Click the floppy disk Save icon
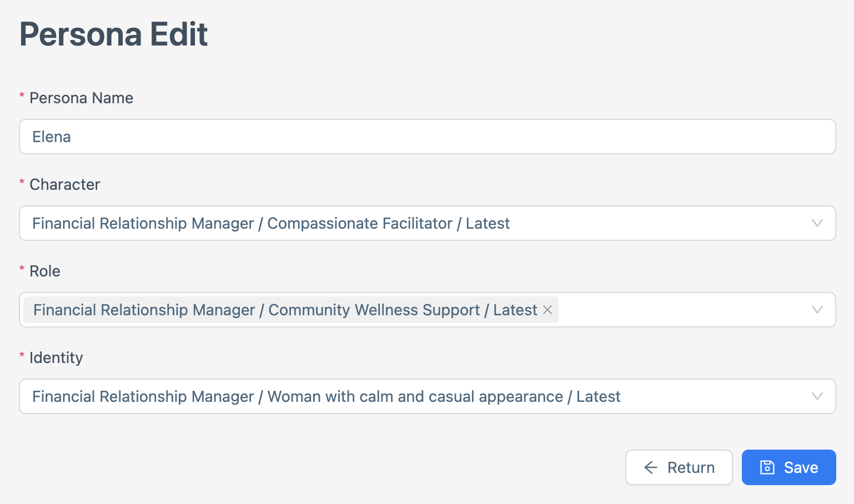 (x=767, y=467)
